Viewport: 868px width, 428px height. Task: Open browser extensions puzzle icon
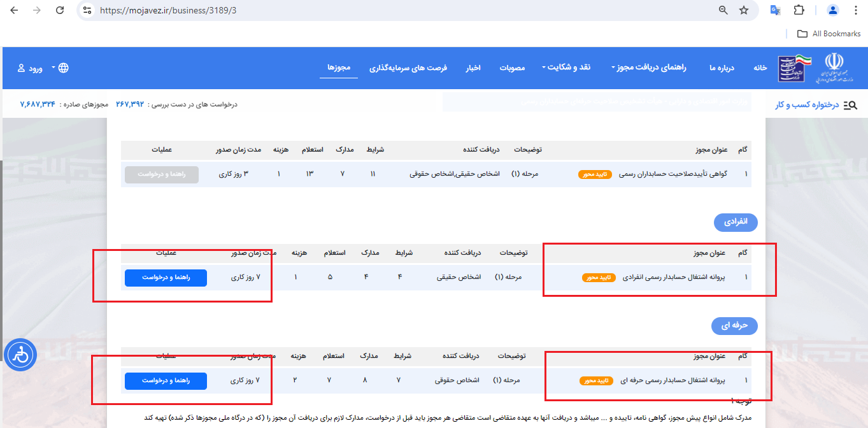point(799,10)
